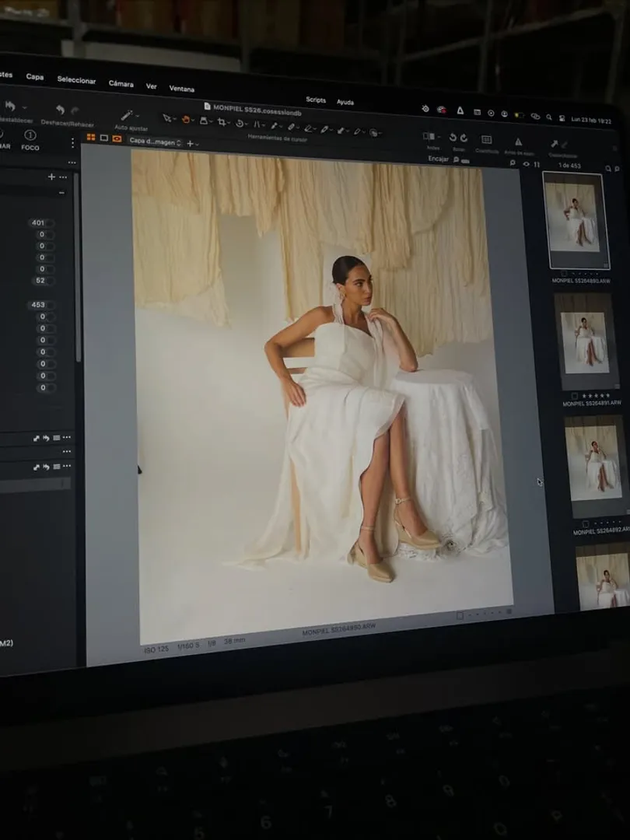
Task: Open the crop tool dropdown arrow
Action: (x=228, y=123)
